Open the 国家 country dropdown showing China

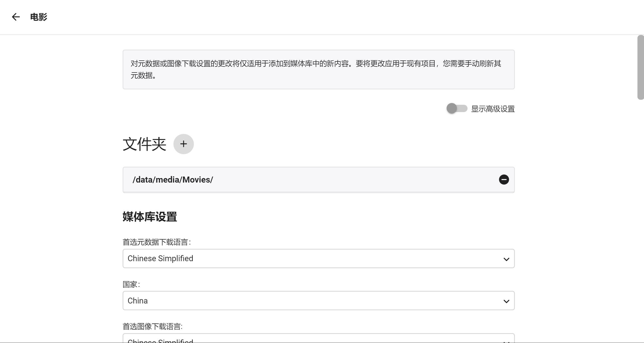318,301
